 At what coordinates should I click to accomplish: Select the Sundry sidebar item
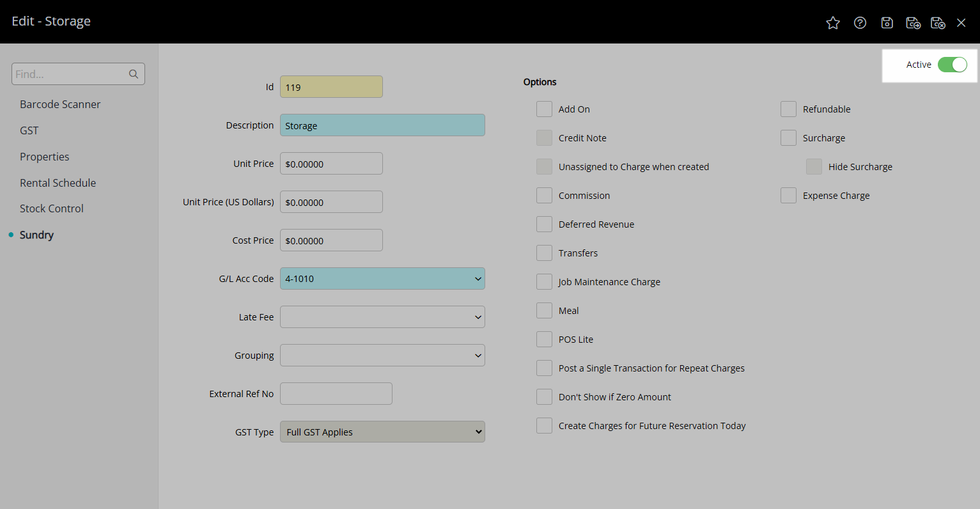(36, 235)
